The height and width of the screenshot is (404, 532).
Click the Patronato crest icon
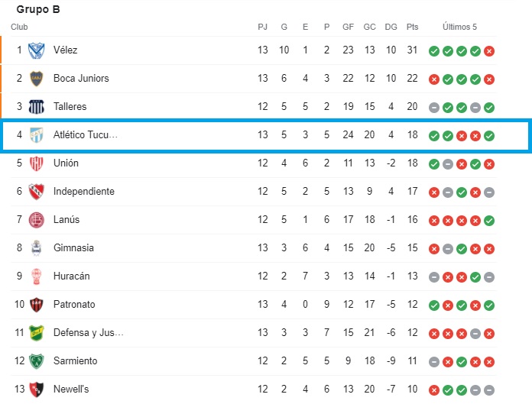(36, 305)
